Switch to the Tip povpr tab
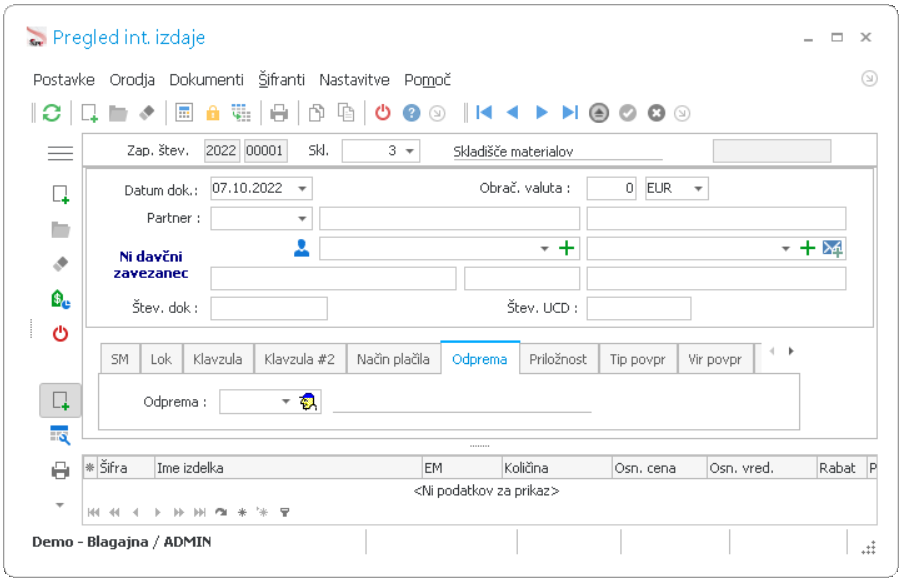Image resolution: width=900 pixels, height=584 pixels. click(638, 359)
